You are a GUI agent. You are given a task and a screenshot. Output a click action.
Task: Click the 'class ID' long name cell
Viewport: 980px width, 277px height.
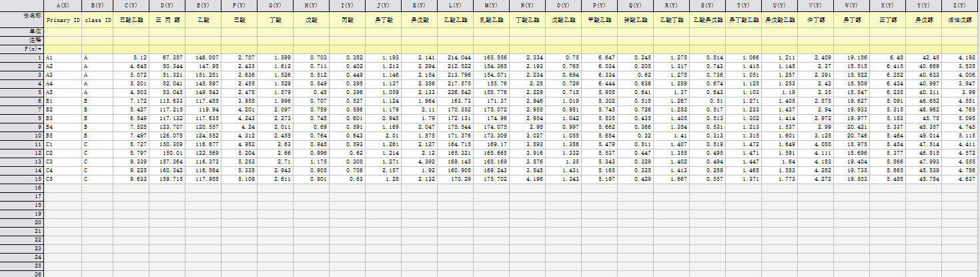pos(97,20)
